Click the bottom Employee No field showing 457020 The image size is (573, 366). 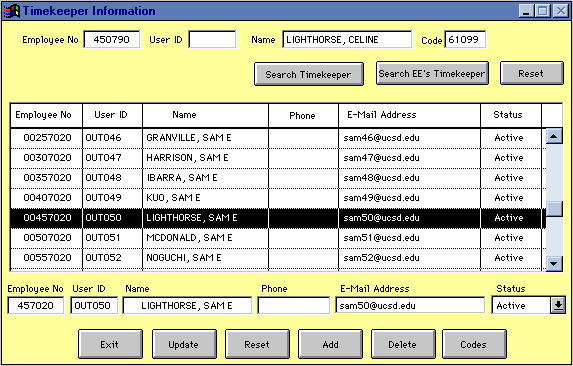(x=36, y=305)
